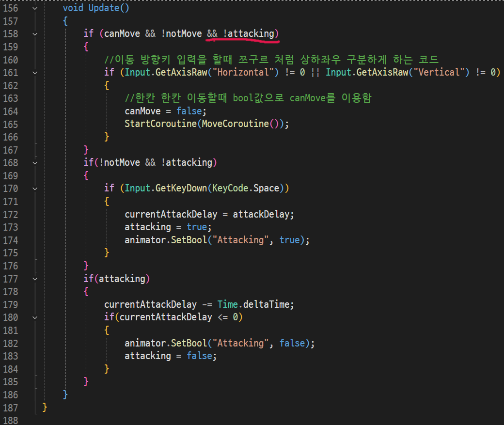Screen dimensions: 504x425
Task: Click line number 156 in the gutter
Action: click(11, 8)
